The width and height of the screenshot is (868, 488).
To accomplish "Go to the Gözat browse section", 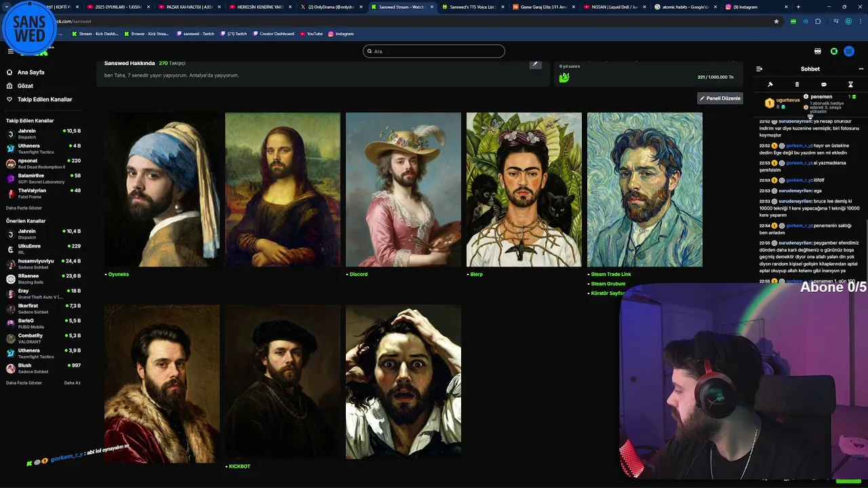I will pyautogui.click(x=20, y=85).
